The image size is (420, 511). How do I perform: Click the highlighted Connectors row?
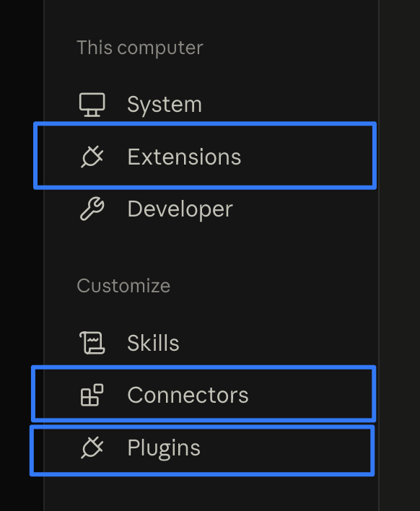pyautogui.click(x=204, y=393)
